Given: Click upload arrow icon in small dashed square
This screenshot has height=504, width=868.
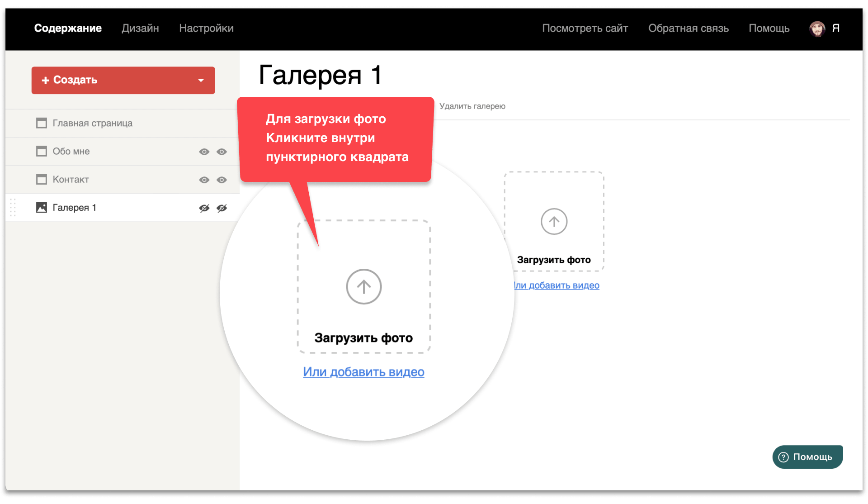Looking at the screenshot, I should (554, 222).
